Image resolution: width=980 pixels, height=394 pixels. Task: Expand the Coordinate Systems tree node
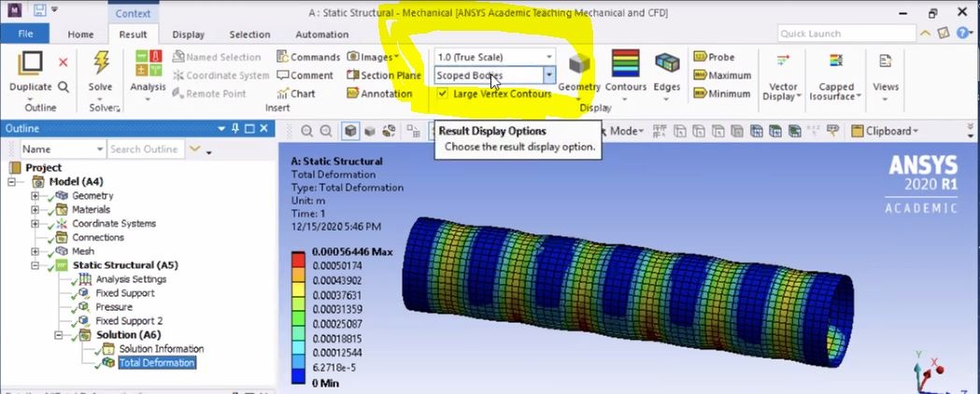point(35,223)
